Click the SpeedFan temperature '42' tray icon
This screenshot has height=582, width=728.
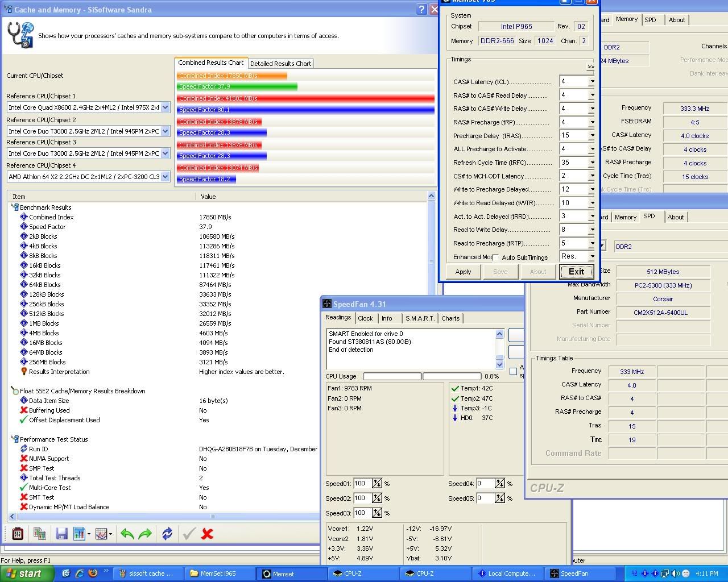click(635, 573)
